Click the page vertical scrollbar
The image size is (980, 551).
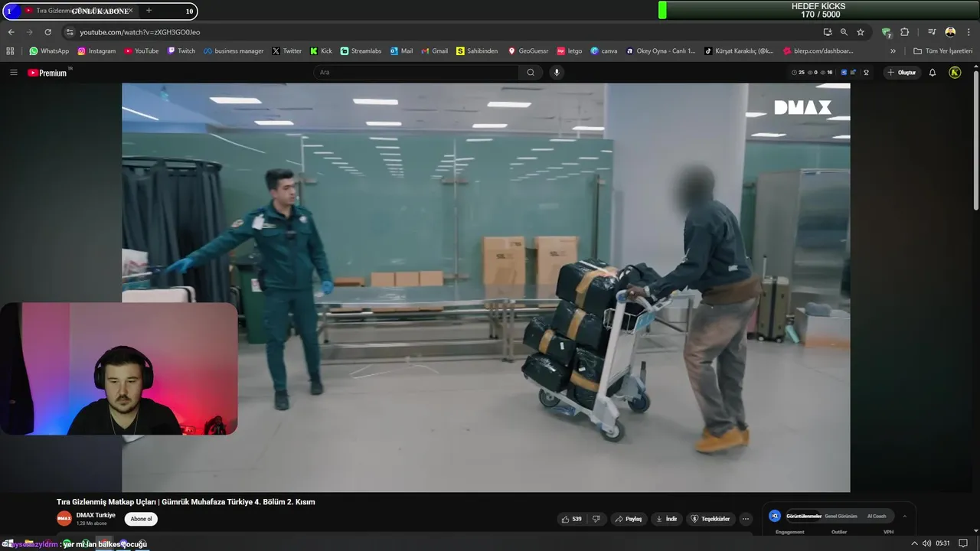coord(975,142)
